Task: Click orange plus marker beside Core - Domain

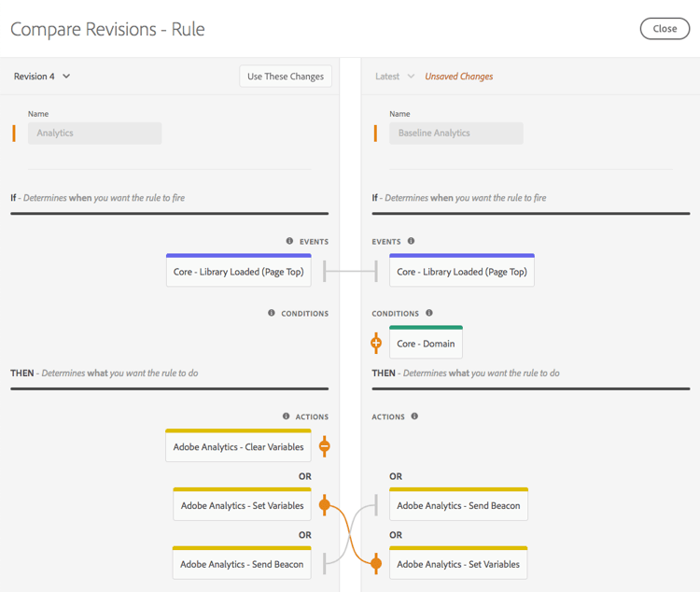Action: (x=376, y=343)
